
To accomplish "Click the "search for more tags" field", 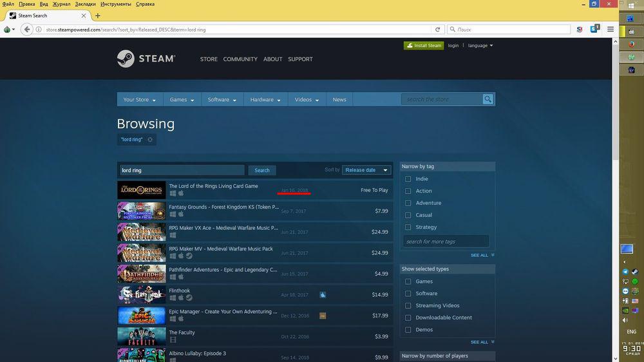I will 445,242.
